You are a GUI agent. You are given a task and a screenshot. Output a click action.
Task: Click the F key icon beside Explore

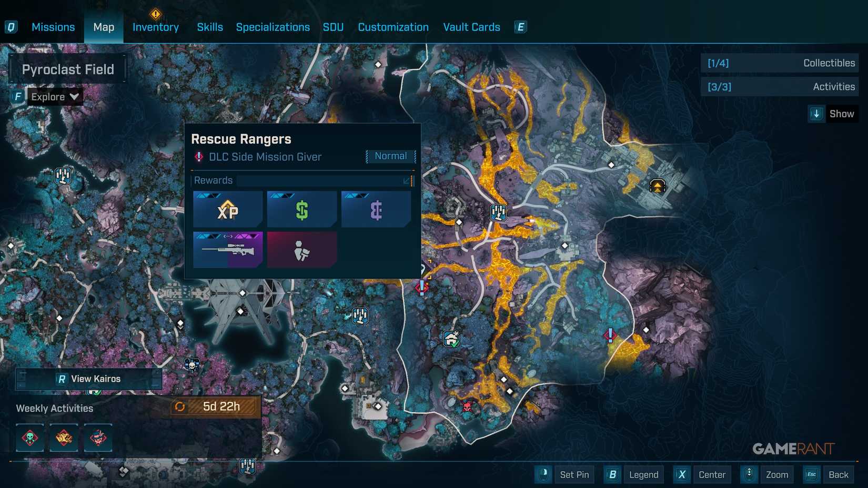pos(18,97)
